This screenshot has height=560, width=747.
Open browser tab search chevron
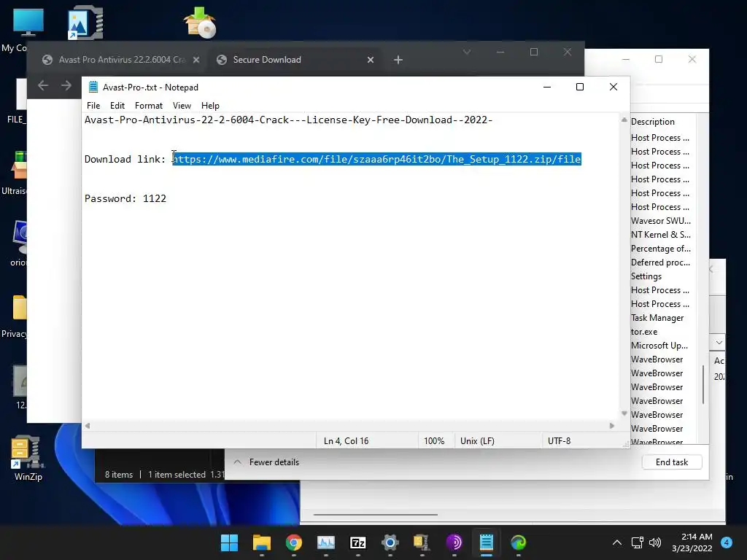(x=467, y=52)
